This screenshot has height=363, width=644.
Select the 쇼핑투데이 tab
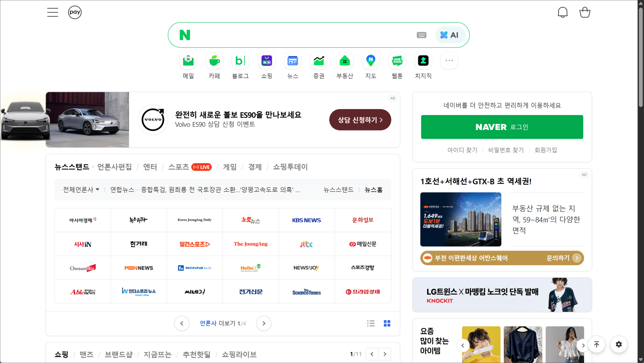point(290,167)
